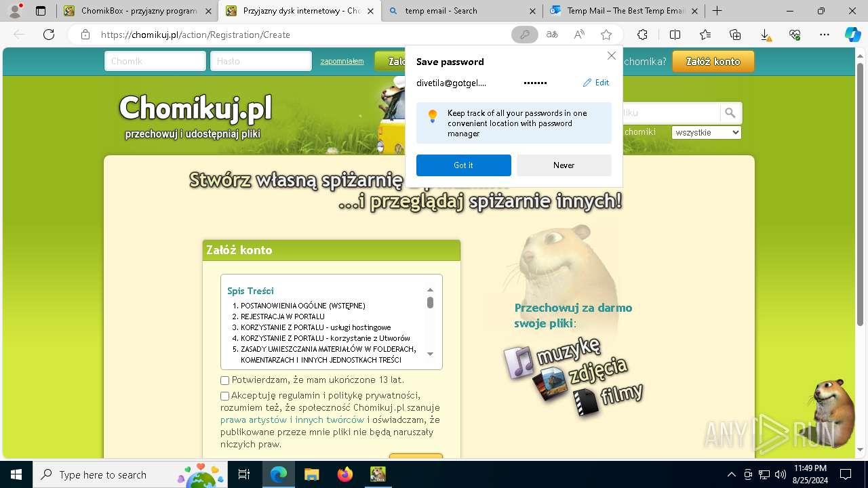868x488 pixels.
Task: Click the taskbar search box
Action: click(130, 474)
